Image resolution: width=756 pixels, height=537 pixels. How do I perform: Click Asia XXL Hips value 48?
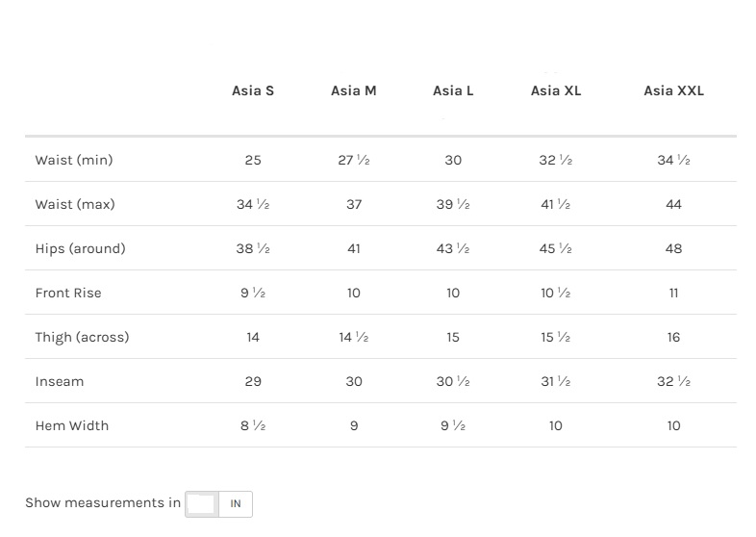pyautogui.click(x=673, y=248)
